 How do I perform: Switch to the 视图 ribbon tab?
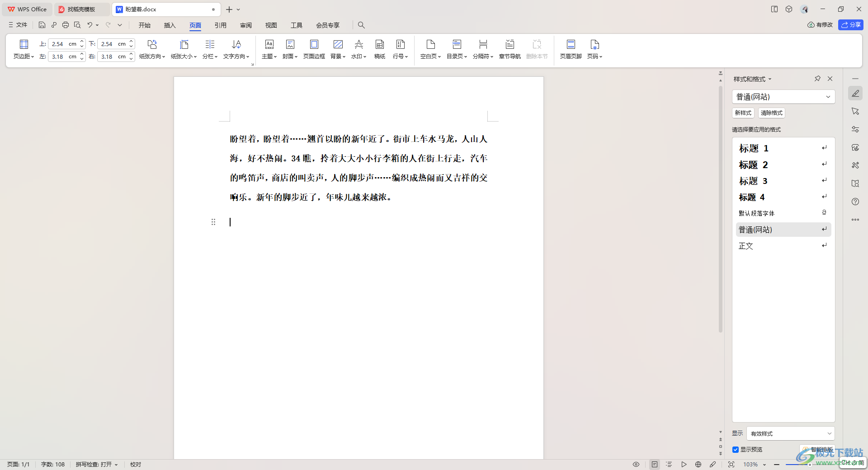(x=271, y=25)
